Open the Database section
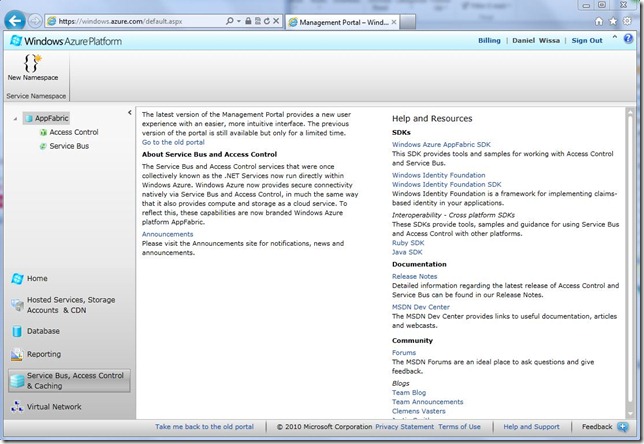This screenshot has width=644, height=444. 43,331
